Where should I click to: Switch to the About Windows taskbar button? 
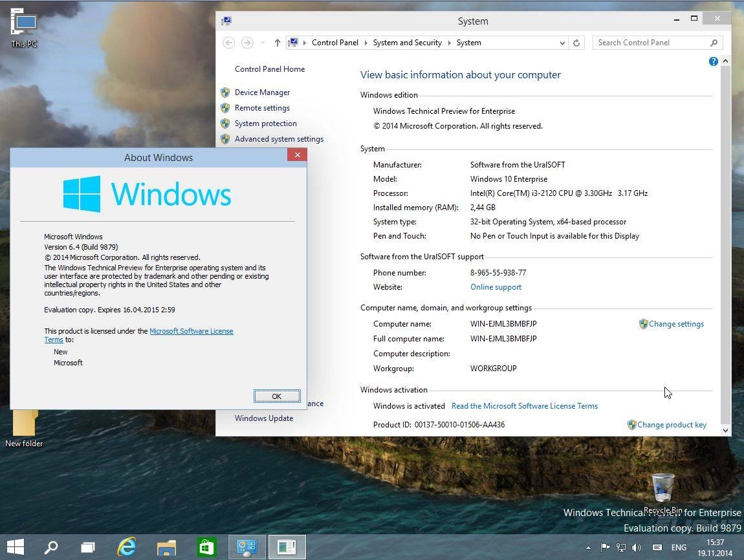coord(287,547)
